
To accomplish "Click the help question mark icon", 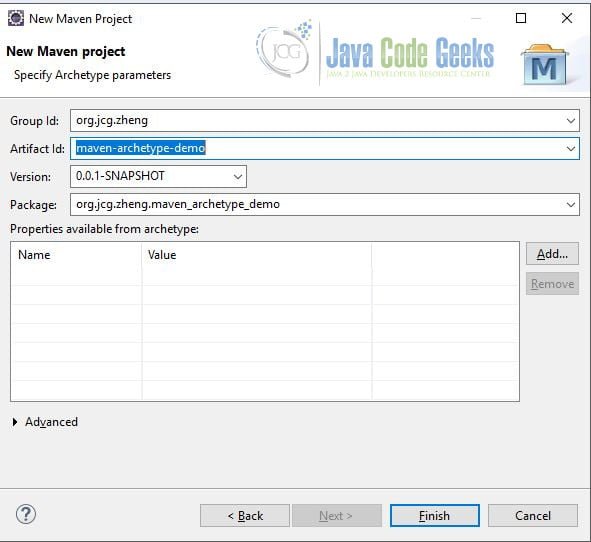I will point(26,514).
